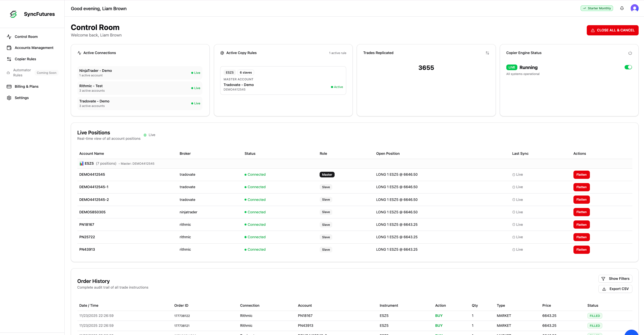This screenshot has height=335, width=644.
Task: Disable the Copier Engine toggle switch
Action: click(x=628, y=67)
